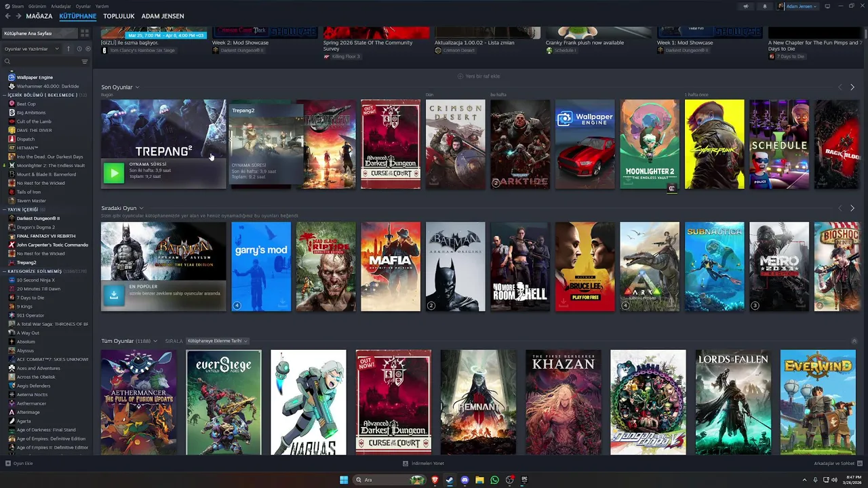Click the green play button for Trepang2

coord(114,173)
